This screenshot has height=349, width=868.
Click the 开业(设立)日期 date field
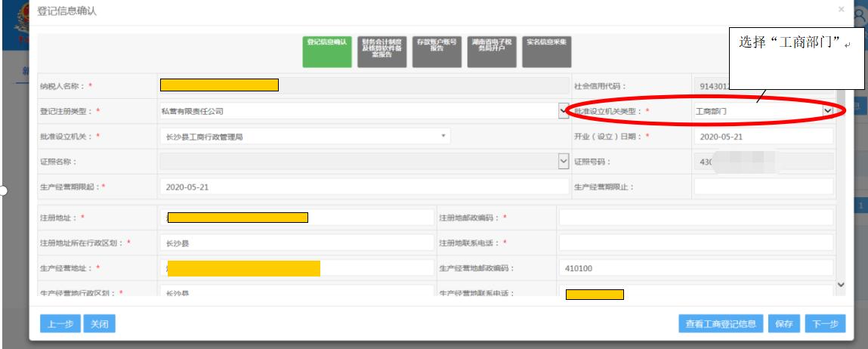[x=764, y=136]
